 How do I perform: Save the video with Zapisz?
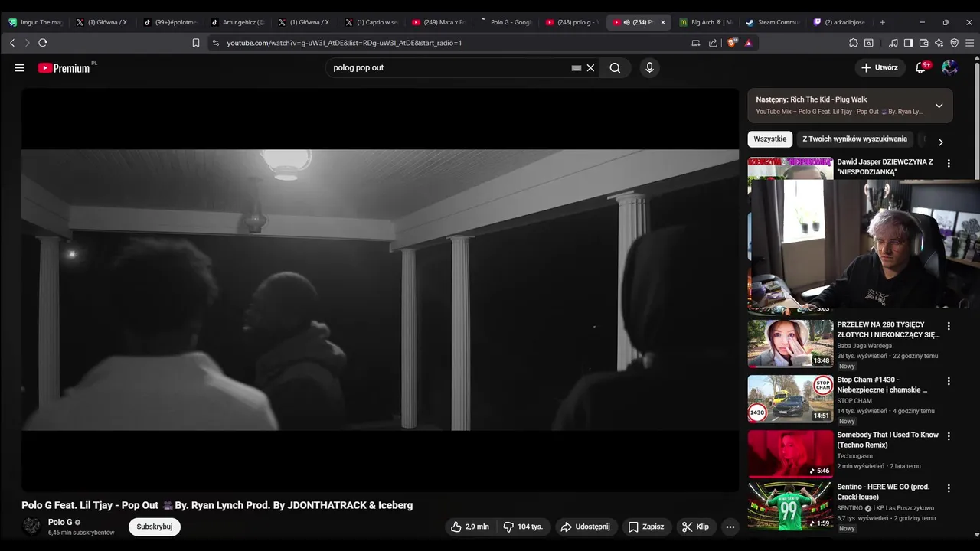point(646,527)
